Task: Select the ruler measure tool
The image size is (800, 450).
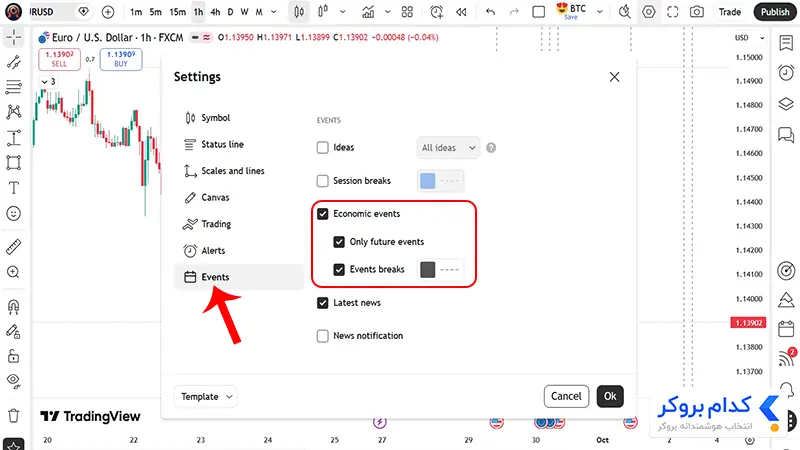Action: click(14, 247)
